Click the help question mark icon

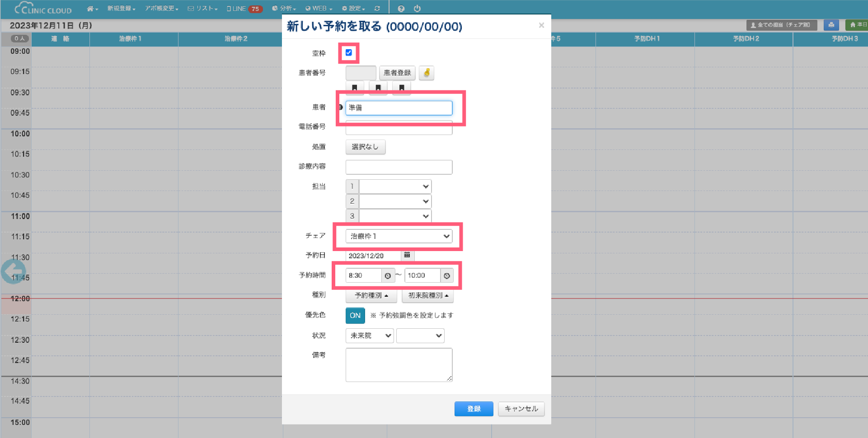click(401, 9)
